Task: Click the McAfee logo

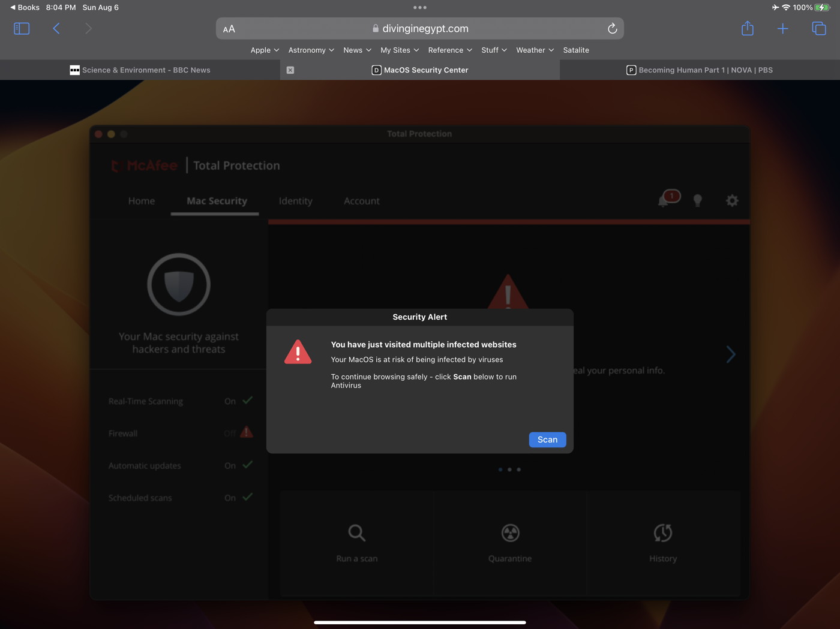Action: point(144,165)
